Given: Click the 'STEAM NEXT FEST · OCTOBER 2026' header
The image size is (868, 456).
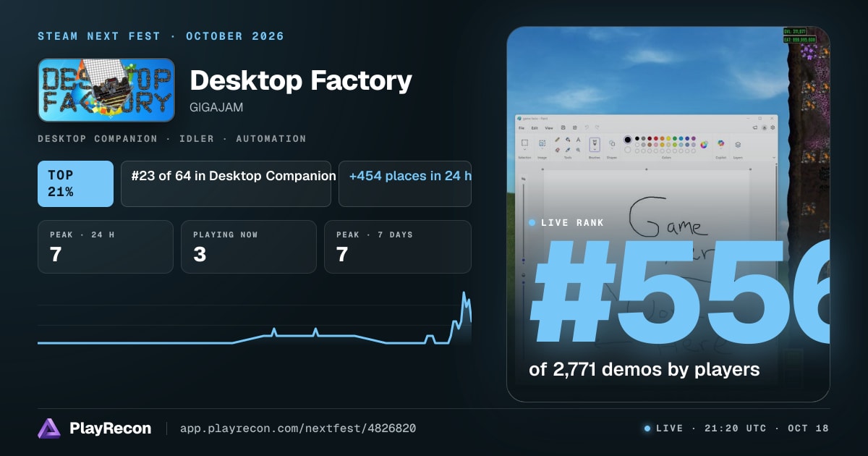Looking at the screenshot, I should coord(161,36).
